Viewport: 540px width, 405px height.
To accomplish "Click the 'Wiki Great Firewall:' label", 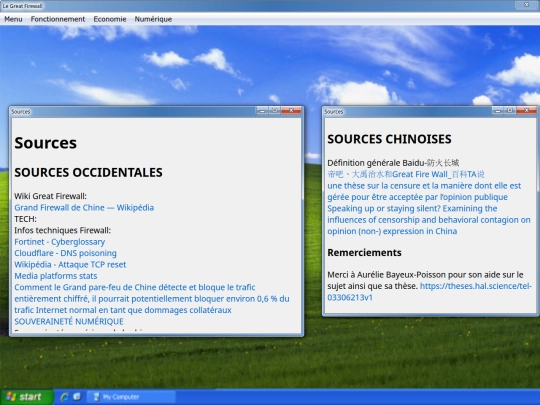I will coord(50,196).
